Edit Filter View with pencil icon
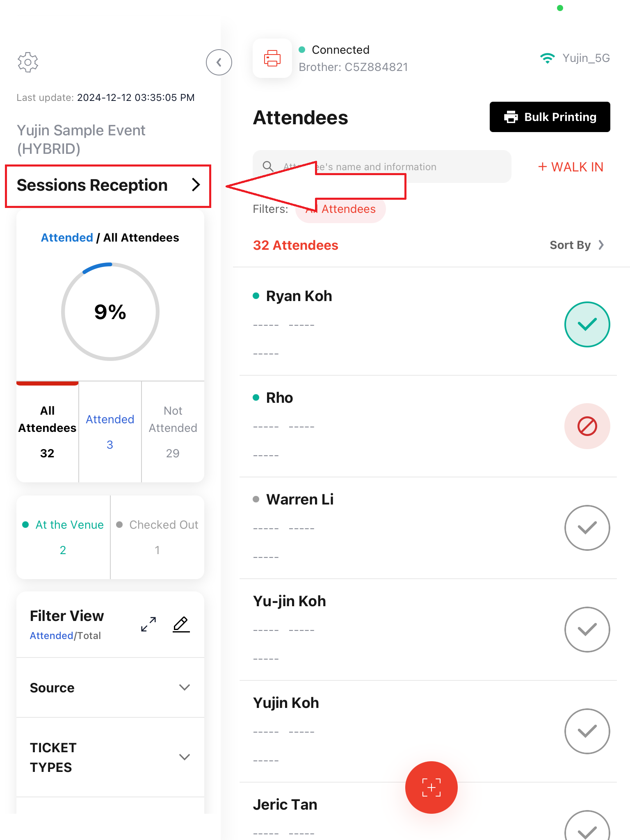This screenshot has width=630, height=840. 181,624
